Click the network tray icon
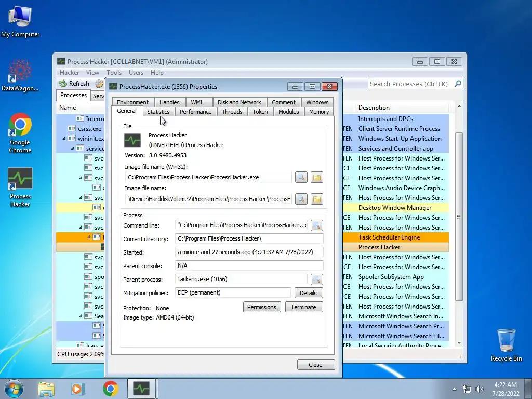 467,389
